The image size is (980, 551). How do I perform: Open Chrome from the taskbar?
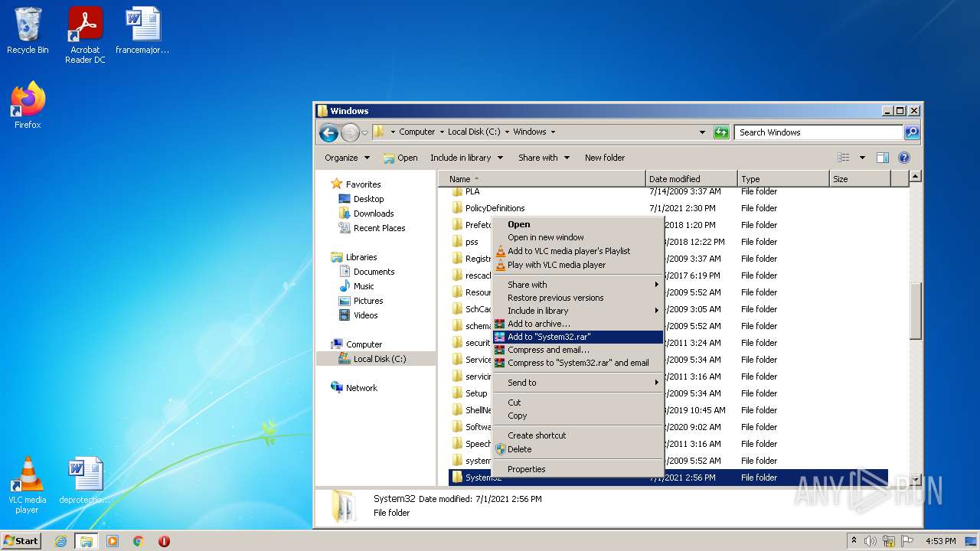(139, 541)
